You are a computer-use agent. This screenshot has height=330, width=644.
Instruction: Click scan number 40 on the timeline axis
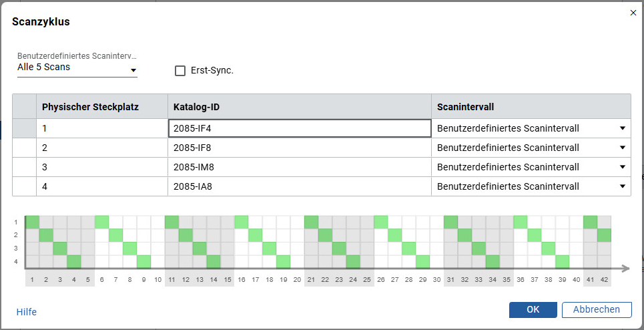(x=576, y=280)
